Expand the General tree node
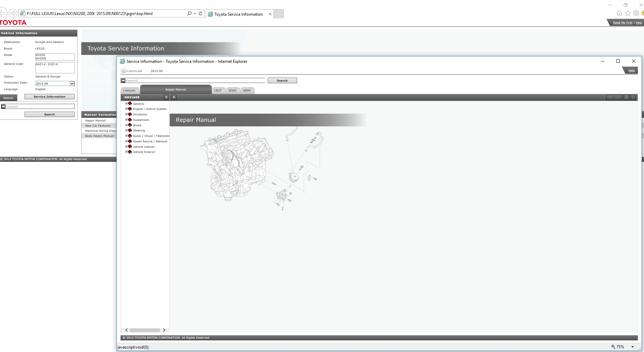The width and height of the screenshot is (644, 352). tap(126, 103)
